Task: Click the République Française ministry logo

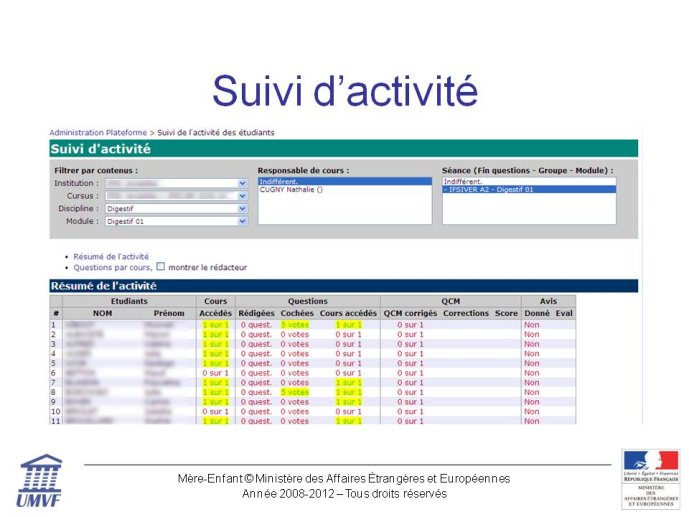Action: [x=651, y=479]
